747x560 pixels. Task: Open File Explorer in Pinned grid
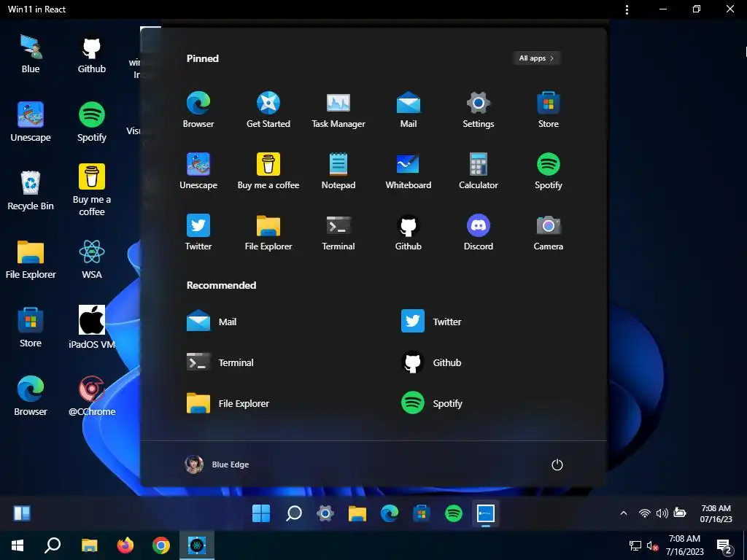click(268, 233)
